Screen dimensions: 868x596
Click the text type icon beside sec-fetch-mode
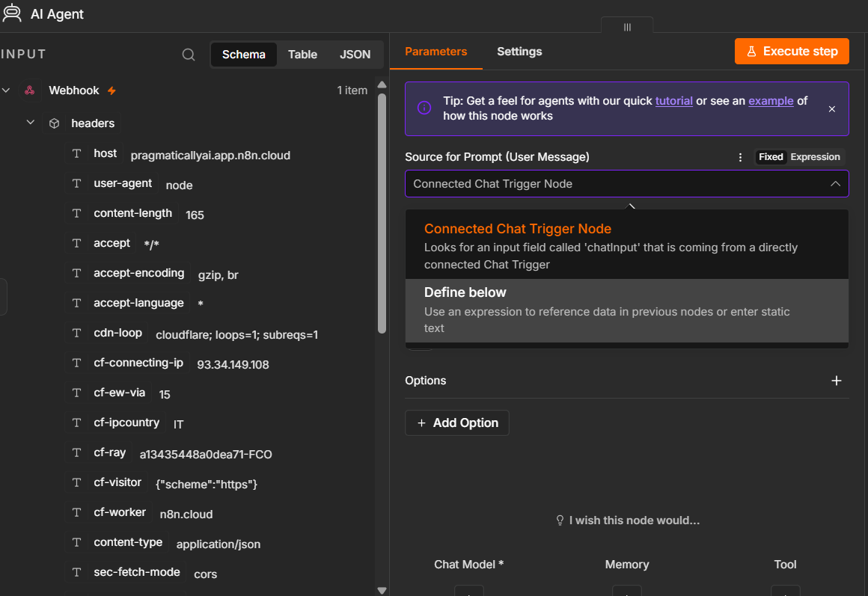tap(77, 571)
